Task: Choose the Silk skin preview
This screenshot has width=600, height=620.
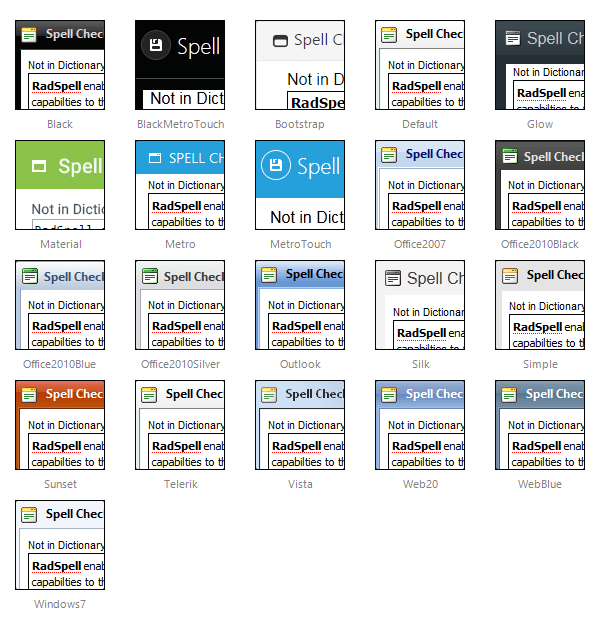Action: [x=420, y=305]
